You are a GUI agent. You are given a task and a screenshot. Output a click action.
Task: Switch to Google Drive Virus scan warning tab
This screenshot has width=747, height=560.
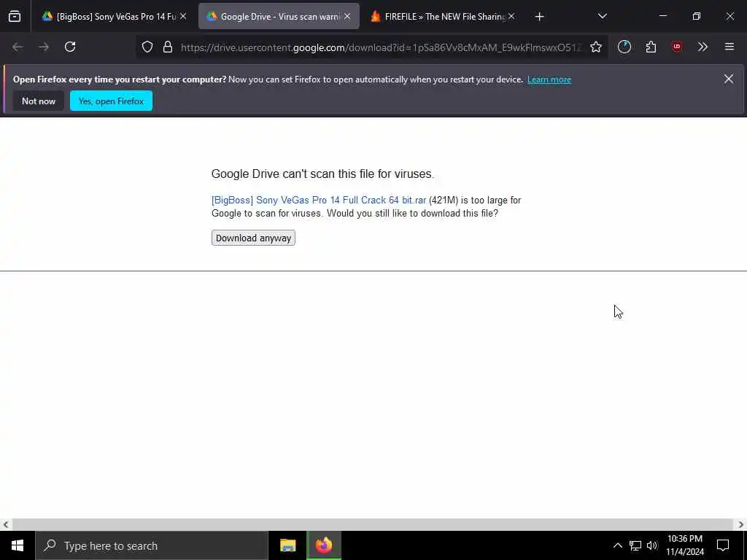coord(279,17)
